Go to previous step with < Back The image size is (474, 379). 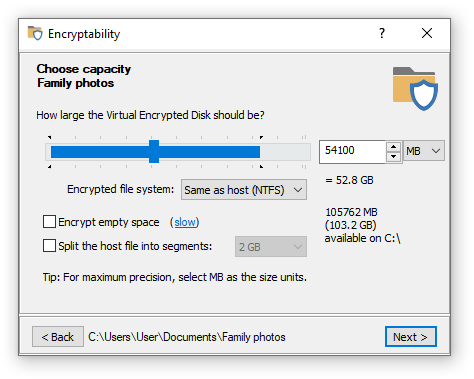[x=58, y=337]
